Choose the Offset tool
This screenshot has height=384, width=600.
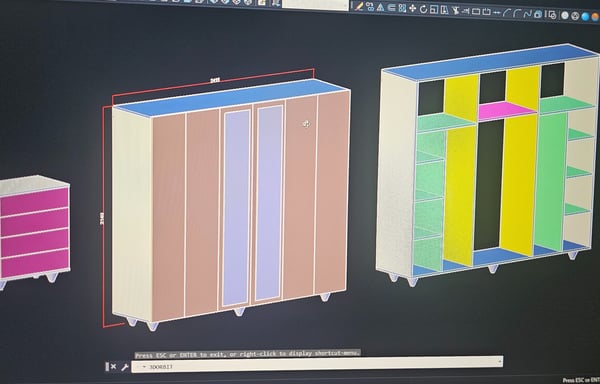tap(391, 8)
